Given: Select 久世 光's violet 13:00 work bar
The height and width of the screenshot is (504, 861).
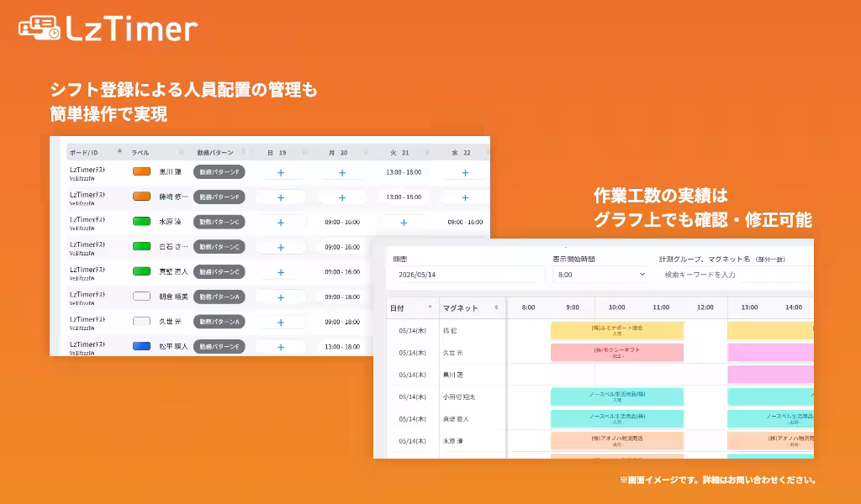Looking at the screenshot, I should pos(770,352).
